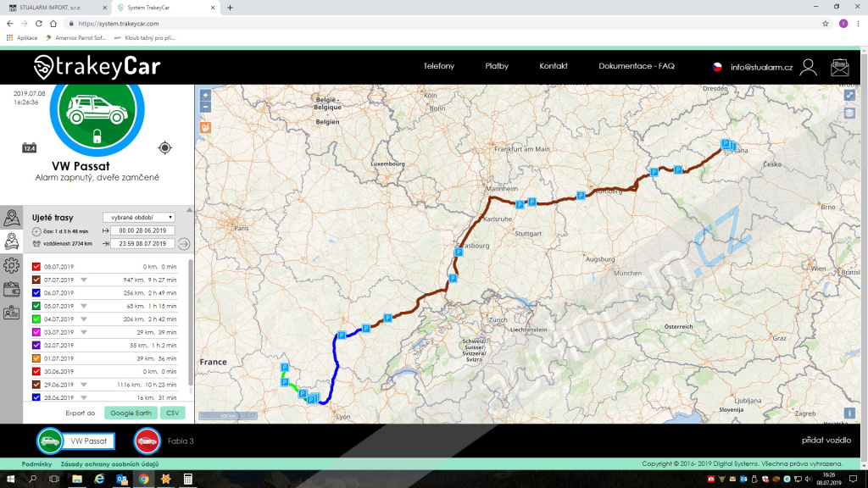Viewport: 868px width, 488px height.
Task: Open the 'vybrané období' period dropdown
Action: point(139,218)
